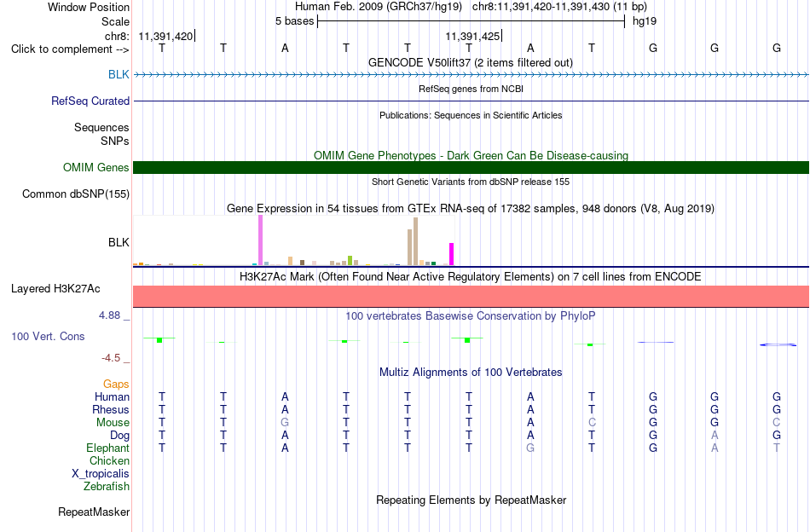
Task: Click '100 vertebrates Basewise Conservation by PhyloP' title
Action: (x=470, y=315)
